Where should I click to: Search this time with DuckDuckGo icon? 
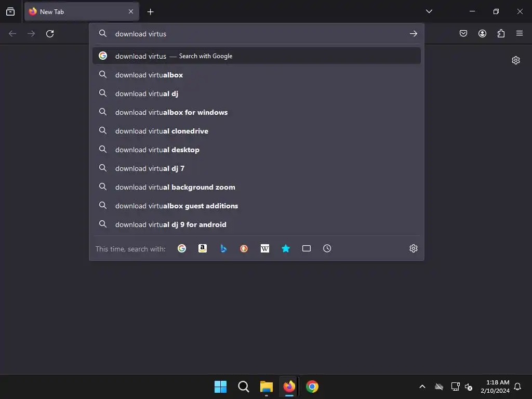[x=244, y=249]
